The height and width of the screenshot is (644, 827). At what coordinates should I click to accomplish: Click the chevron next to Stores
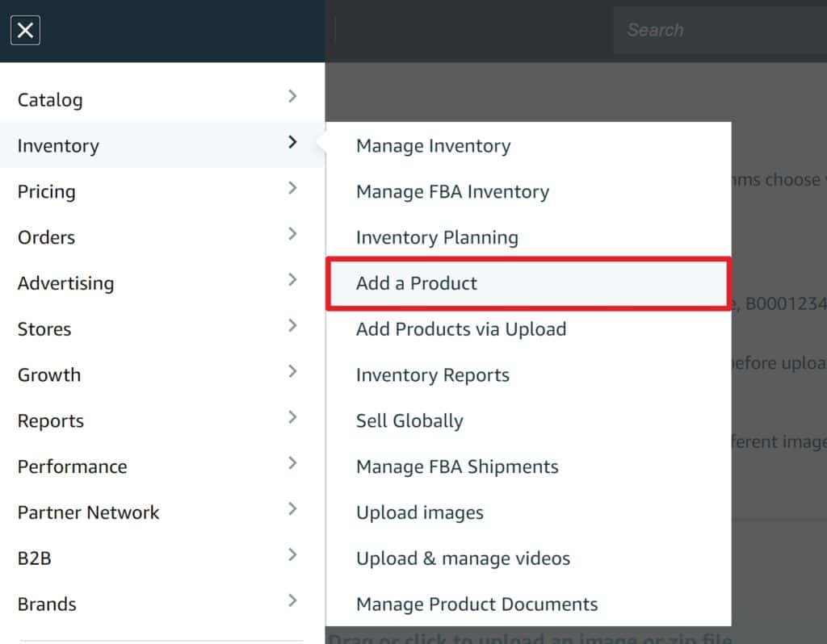point(292,327)
